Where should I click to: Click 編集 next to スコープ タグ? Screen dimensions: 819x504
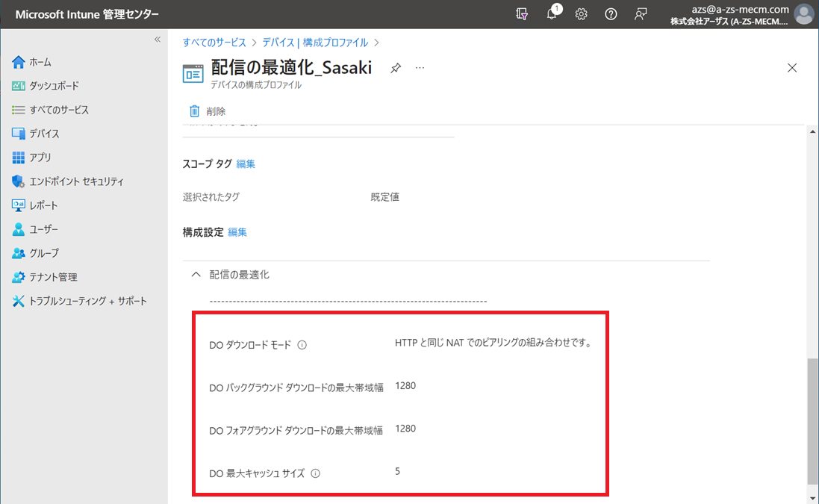[246, 164]
